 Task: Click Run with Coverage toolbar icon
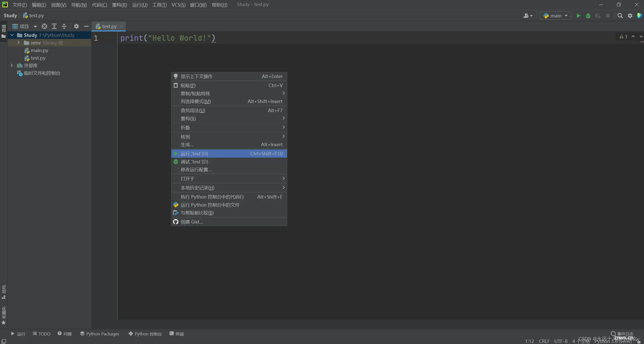pyautogui.click(x=598, y=16)
